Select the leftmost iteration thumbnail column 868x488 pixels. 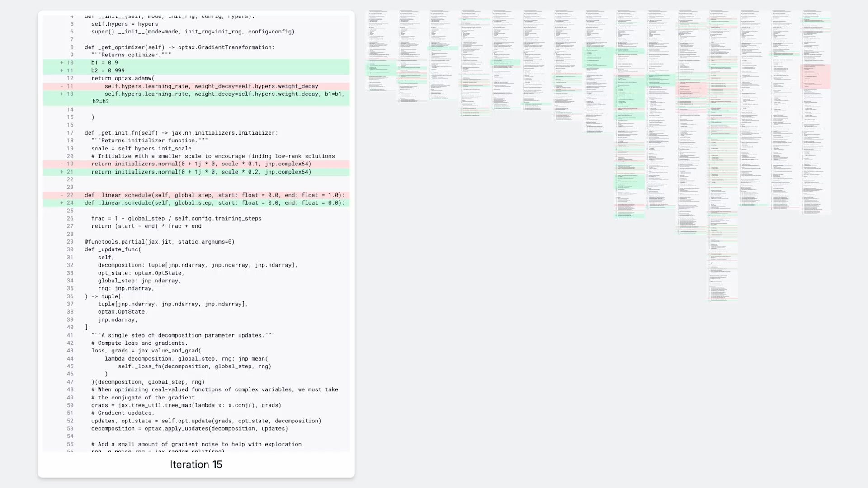[381, 50]
